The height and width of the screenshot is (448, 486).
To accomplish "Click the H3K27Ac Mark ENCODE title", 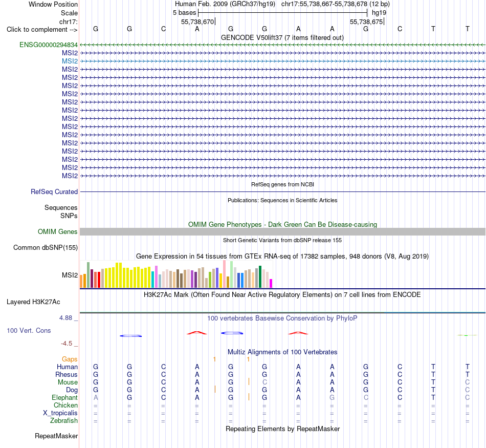I will pos(282,294).
